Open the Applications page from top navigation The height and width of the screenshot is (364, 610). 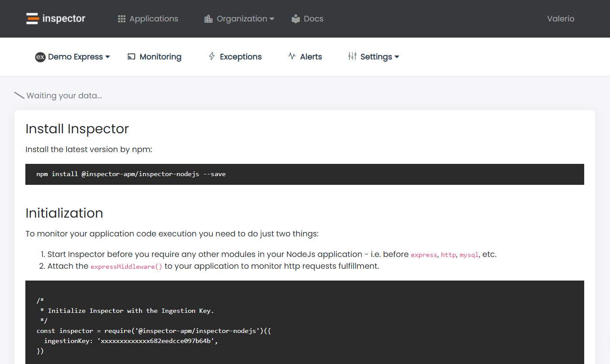click(x=153, y=18)
